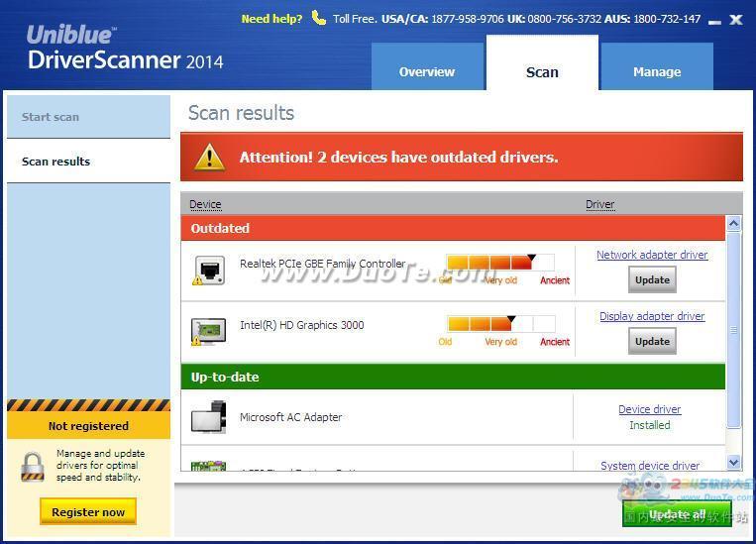756x544 pixels.
Task: Select Realtek PCIe GBE Family Controller text
Action: (x=323, y=264)
